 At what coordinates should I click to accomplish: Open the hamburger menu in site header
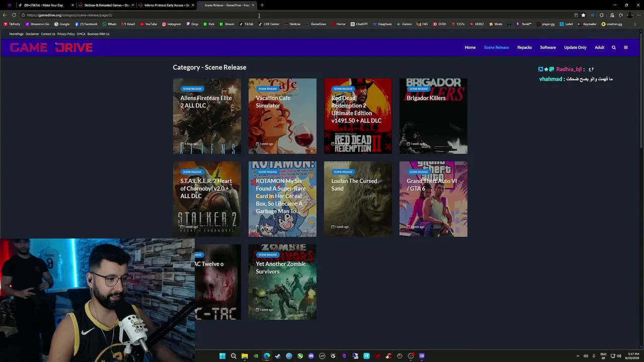(x=626, y=47)
